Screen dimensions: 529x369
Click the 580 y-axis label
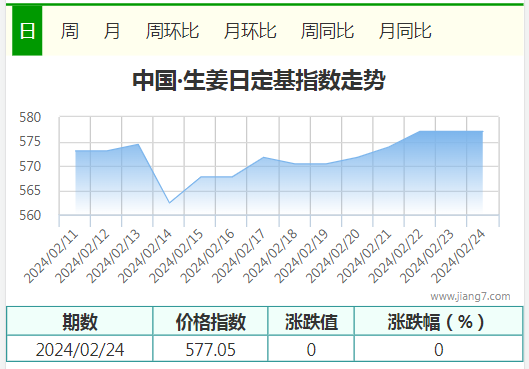point(30,117)
